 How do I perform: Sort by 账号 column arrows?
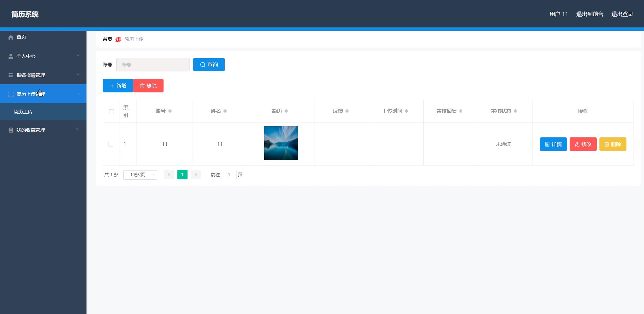(x=170, y=111)
